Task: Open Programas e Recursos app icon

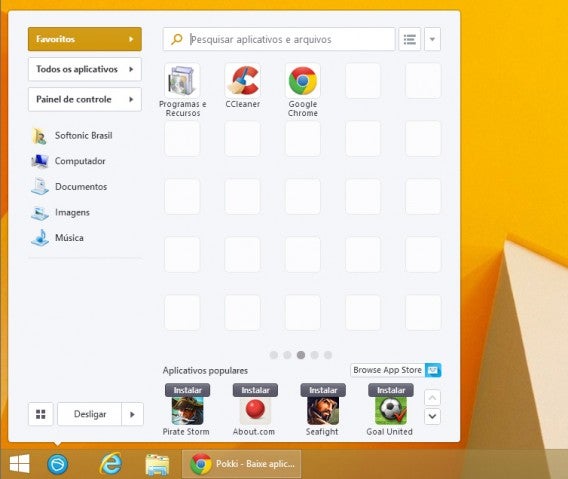Action: 182,80
